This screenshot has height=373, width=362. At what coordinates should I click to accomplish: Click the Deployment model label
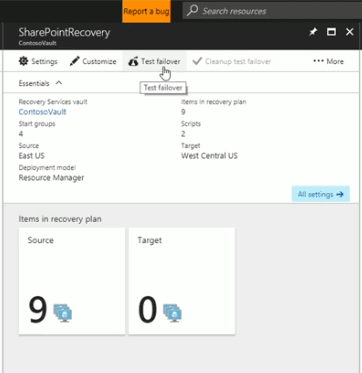[47, 168]
